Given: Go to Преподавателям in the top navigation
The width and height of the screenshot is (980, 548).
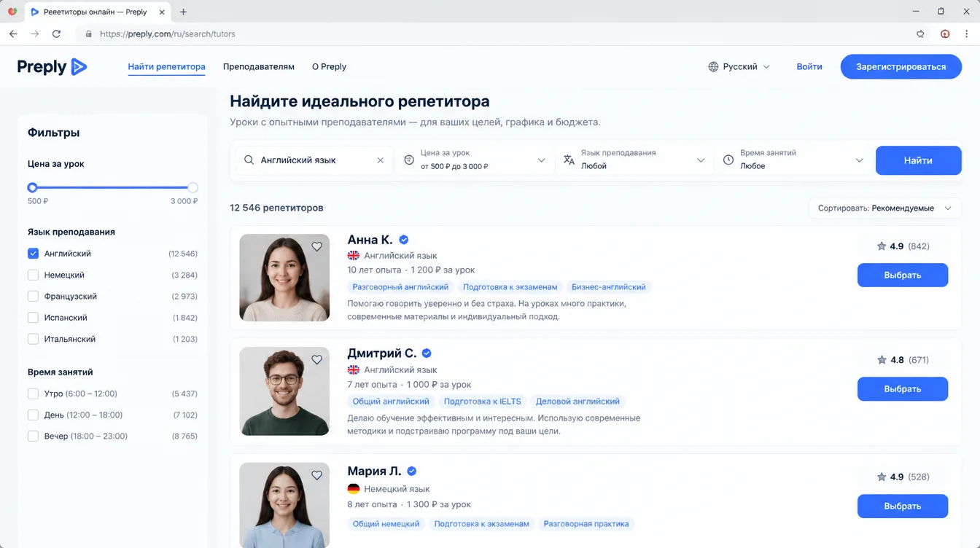Looking at the screenshot, I should (x=259, y=66).
